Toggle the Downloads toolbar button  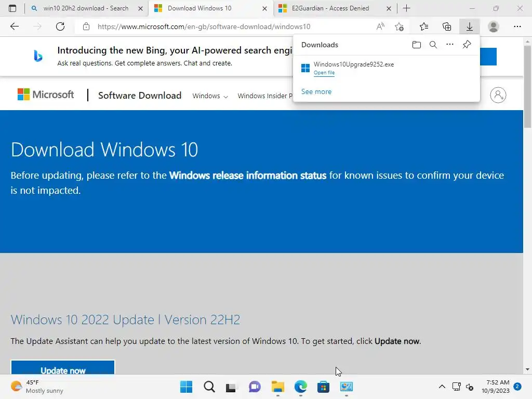[470, 26]
